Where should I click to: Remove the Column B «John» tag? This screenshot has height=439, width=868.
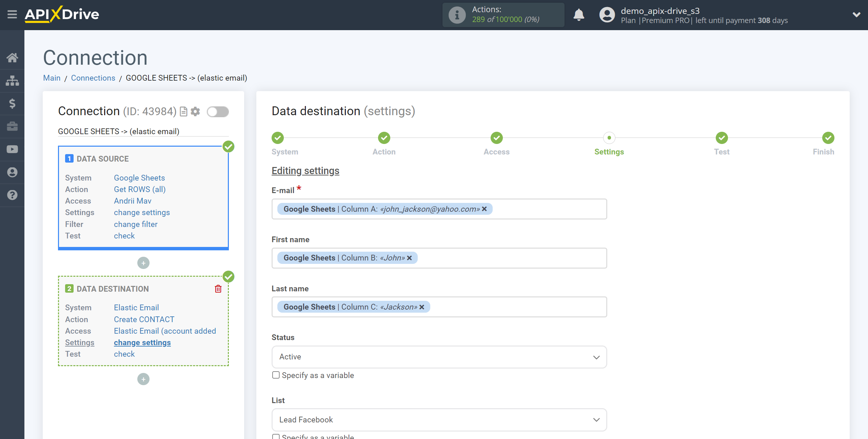pyautogui.click(x=410, y=258)
